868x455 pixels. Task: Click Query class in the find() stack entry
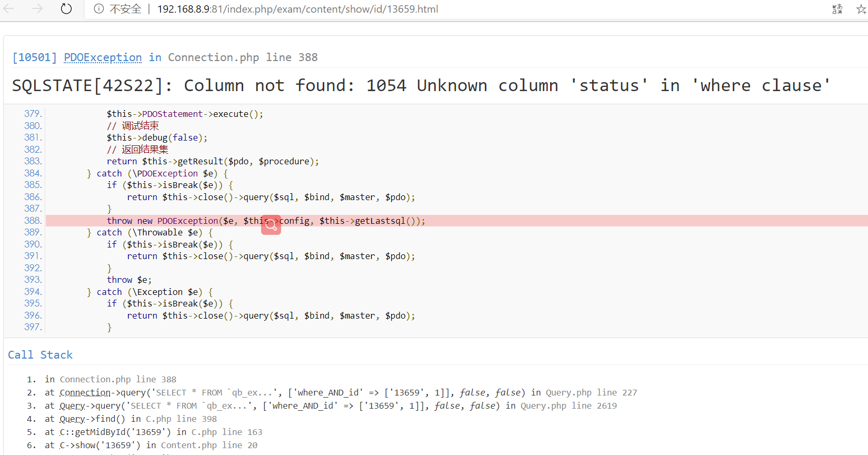[72, 419]
